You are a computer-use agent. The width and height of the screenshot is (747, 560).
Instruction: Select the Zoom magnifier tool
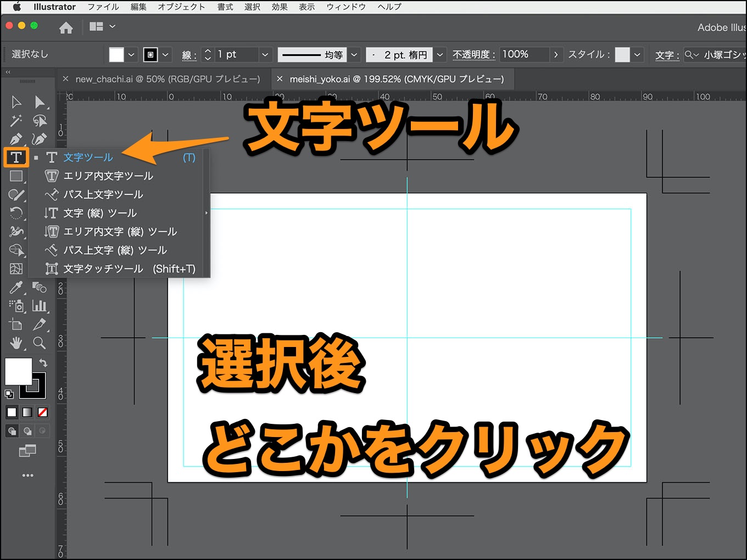tap(40, 343)
